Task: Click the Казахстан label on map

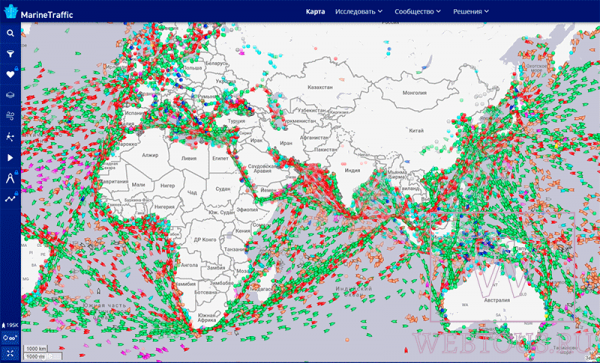Action: pos(320,87)
